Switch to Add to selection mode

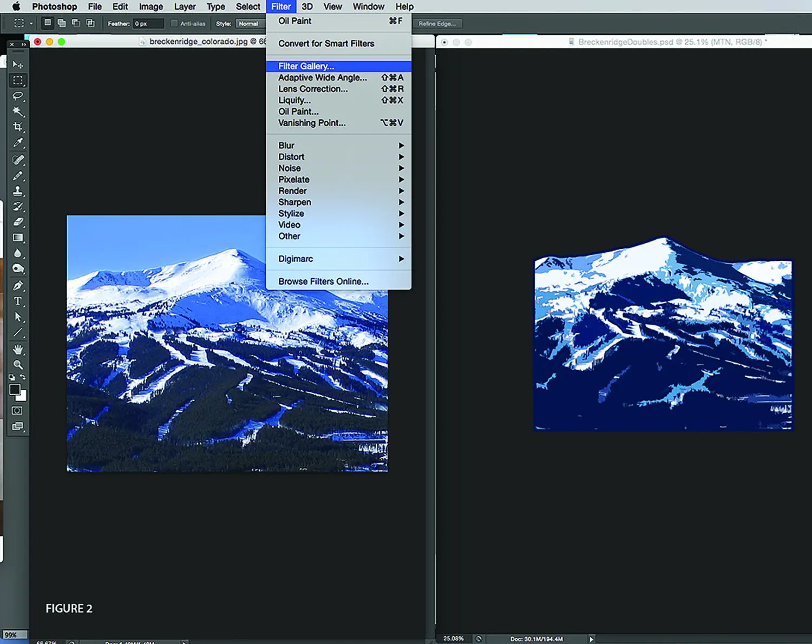[62, 23]
